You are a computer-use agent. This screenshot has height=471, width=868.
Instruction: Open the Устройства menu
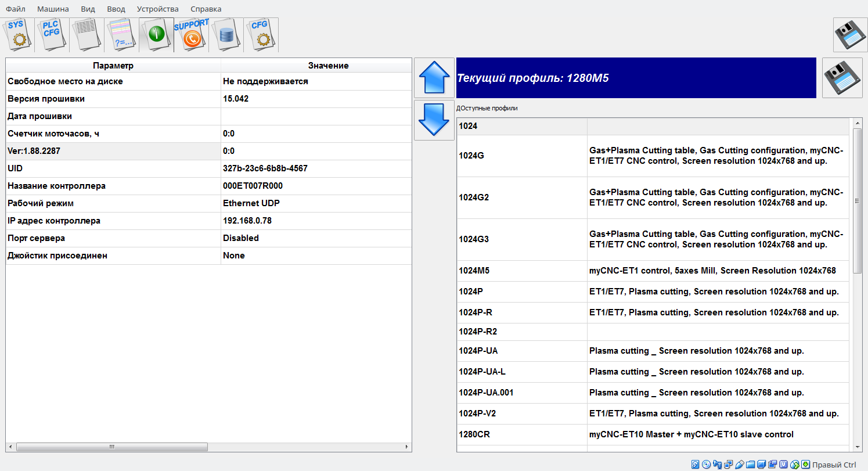coord(157,9)
